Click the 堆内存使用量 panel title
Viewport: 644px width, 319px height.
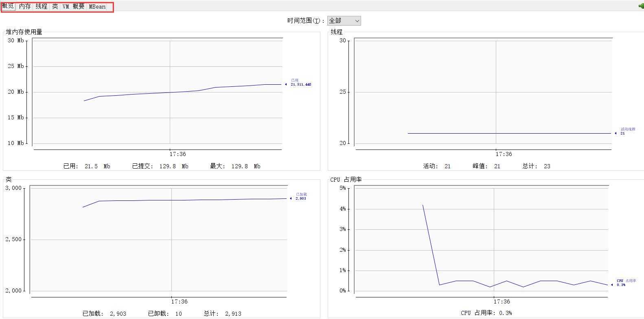(24, 32)
